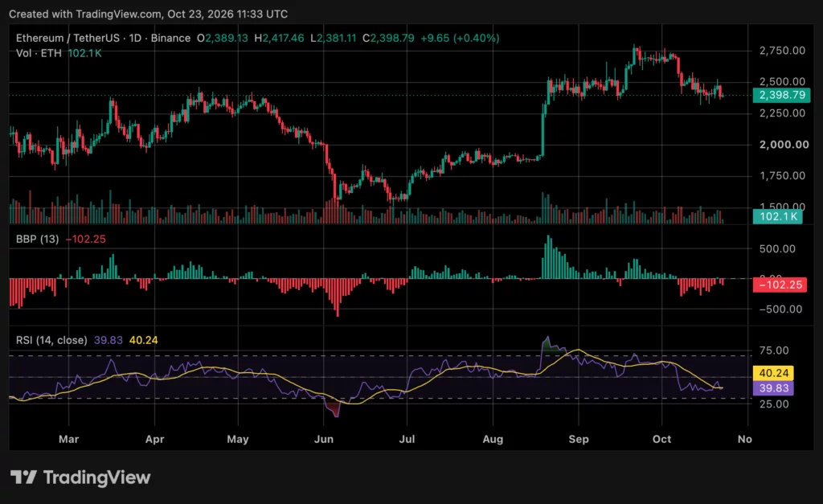
Task: Select the BBP (13) indicator label
Action: [x=37, y=240]
